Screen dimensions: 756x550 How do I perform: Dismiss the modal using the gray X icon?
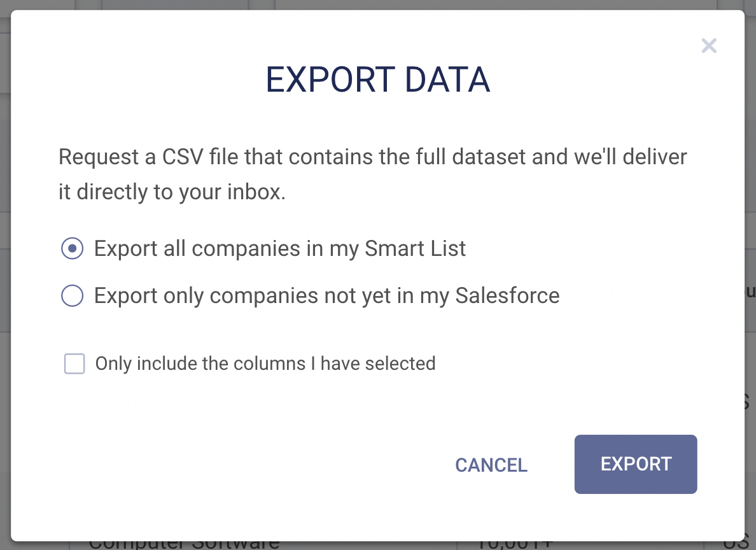(709, 45)
